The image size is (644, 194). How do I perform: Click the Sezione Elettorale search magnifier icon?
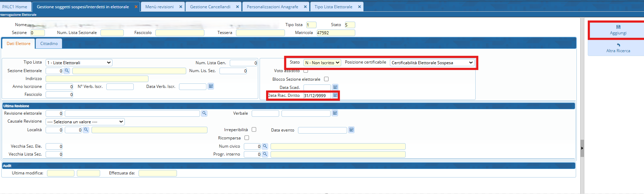click(x=67, y=71)
